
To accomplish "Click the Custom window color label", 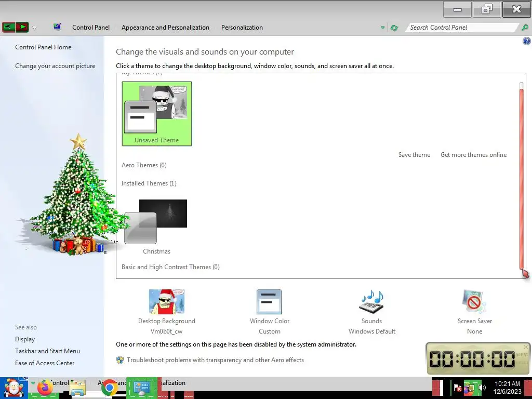I will coord(270,331).
